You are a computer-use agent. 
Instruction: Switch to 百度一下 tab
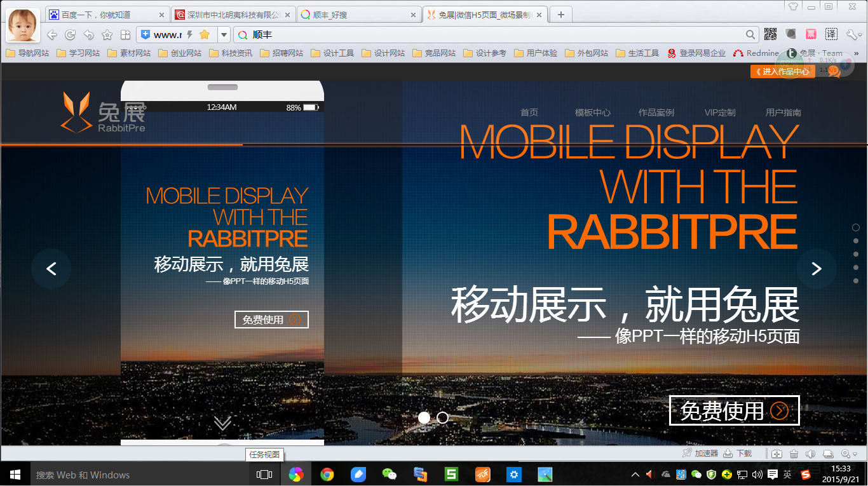pos(107,15)
